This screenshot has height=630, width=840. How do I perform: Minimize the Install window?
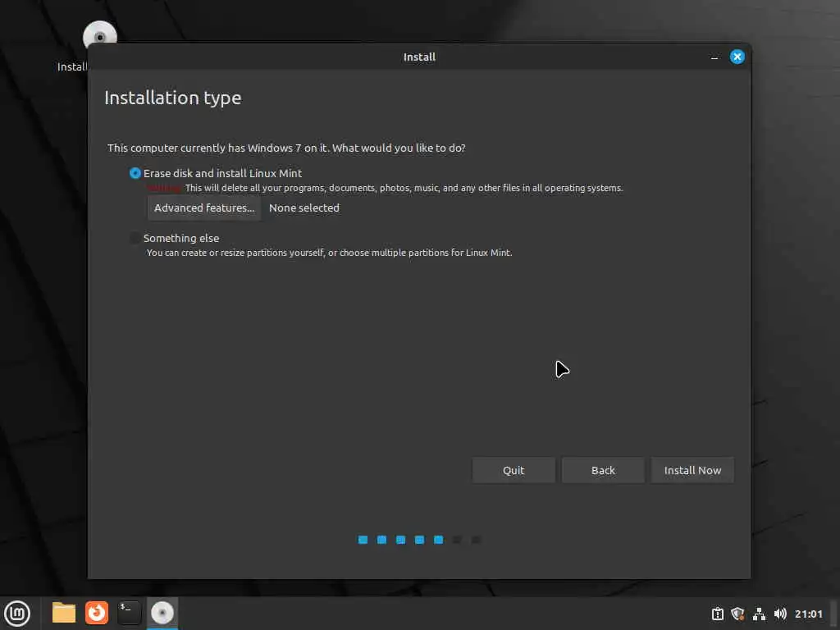[x=714, y=57]
